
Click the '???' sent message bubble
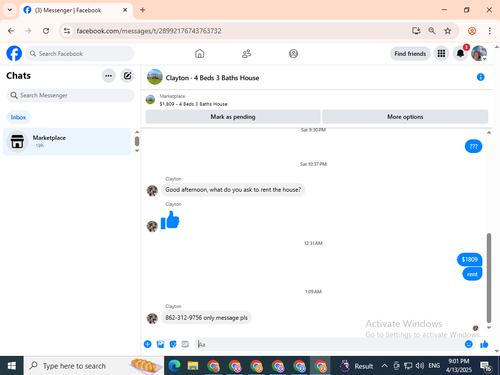point(473,146)
